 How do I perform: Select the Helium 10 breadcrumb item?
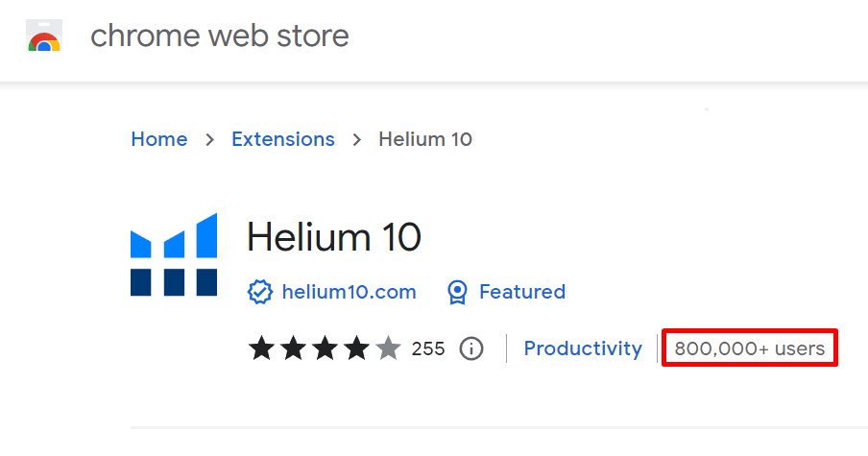tap(425, 139)
